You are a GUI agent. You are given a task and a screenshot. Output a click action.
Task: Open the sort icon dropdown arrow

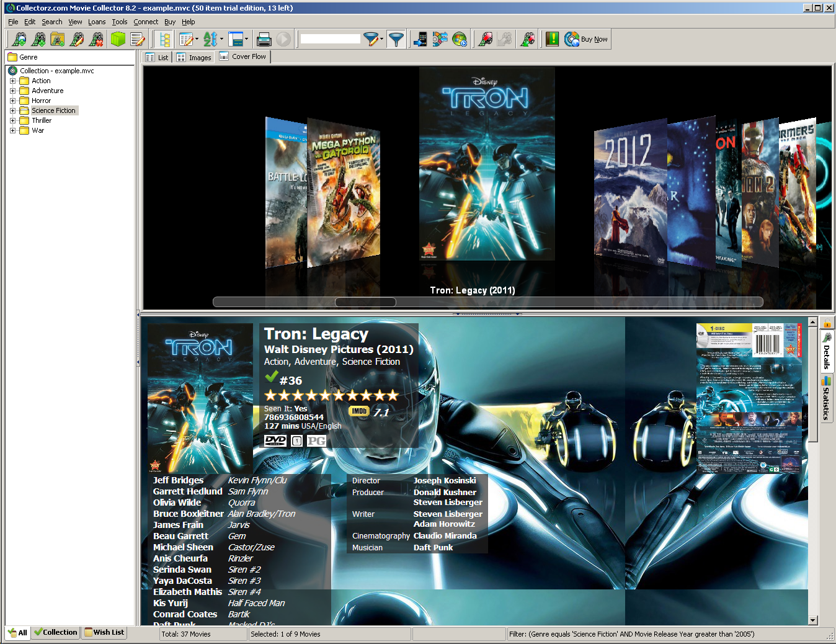click(x=221, y=39)
